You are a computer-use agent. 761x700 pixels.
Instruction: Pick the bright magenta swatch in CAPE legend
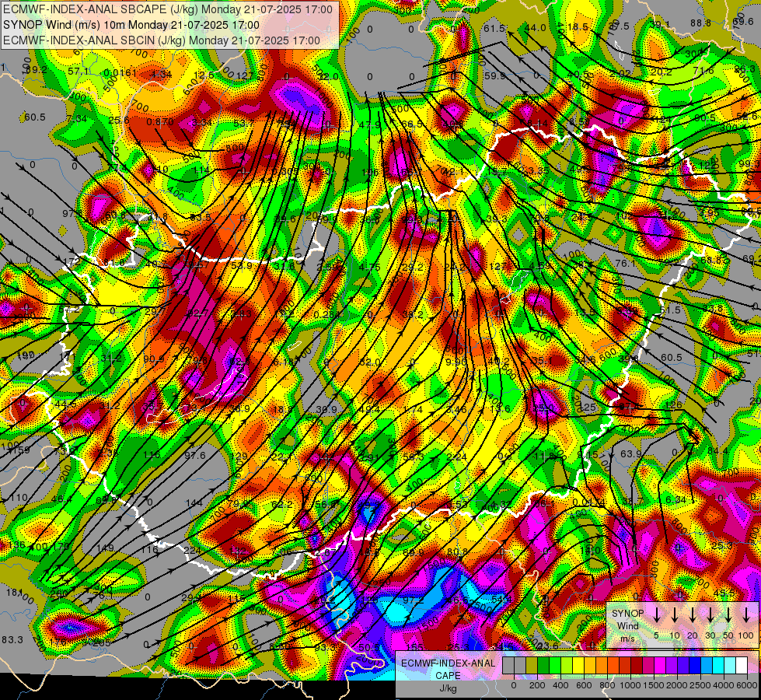[660, 665]
